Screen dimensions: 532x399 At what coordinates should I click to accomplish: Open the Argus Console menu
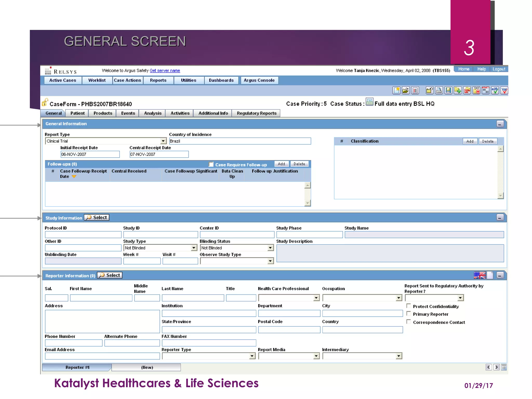pos(259,80)
